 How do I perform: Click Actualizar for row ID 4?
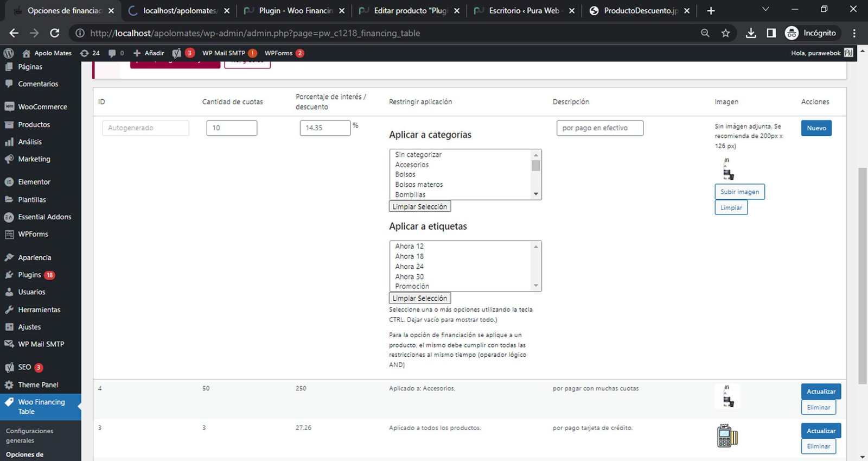click(x=821, y=391)
